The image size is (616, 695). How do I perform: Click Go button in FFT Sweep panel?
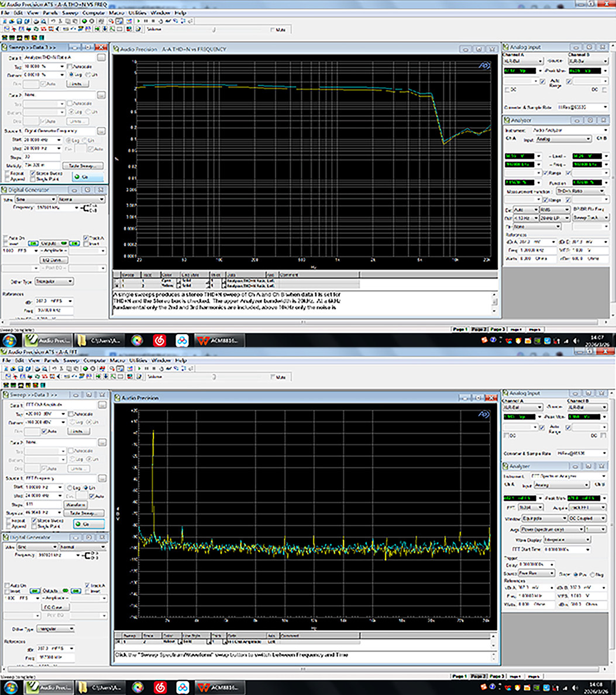tap(89, 524)
